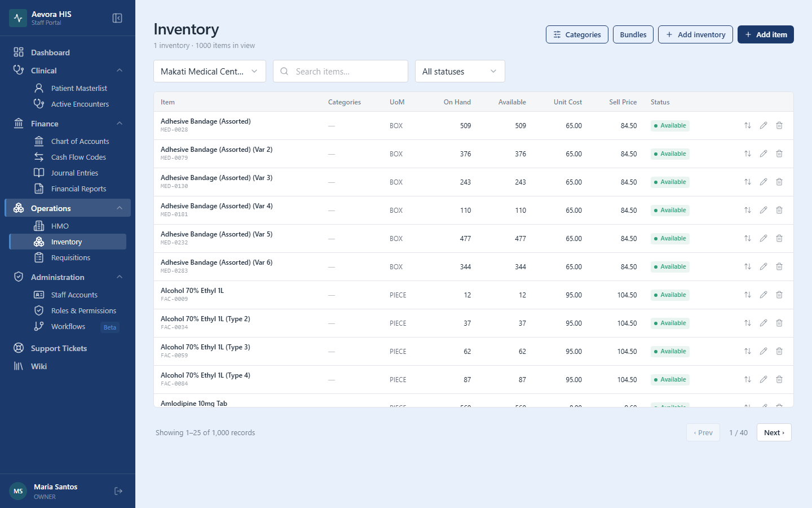The height and width of the screenshot is (508, 812).
Task: Adjust stock for Alcohol 70% Ethyl 1L FAC-0009
Action: pyautogui.click(x=748, y=295)
